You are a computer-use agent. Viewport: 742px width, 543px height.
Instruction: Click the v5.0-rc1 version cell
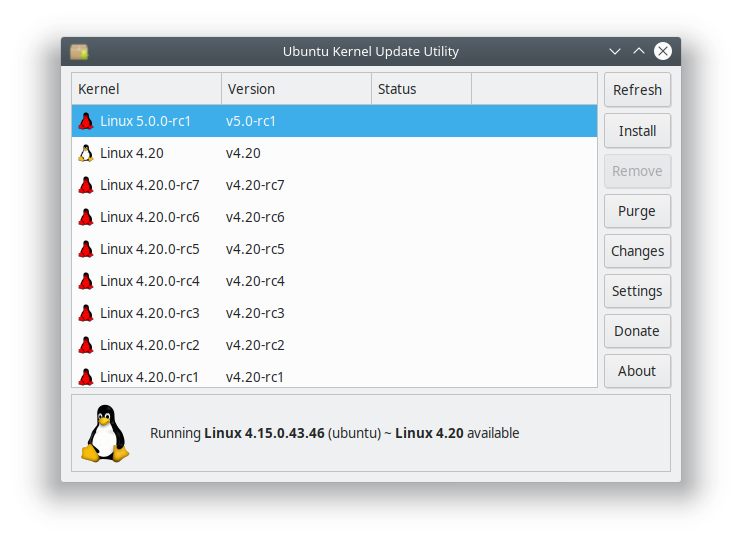[x=251, y=121]
